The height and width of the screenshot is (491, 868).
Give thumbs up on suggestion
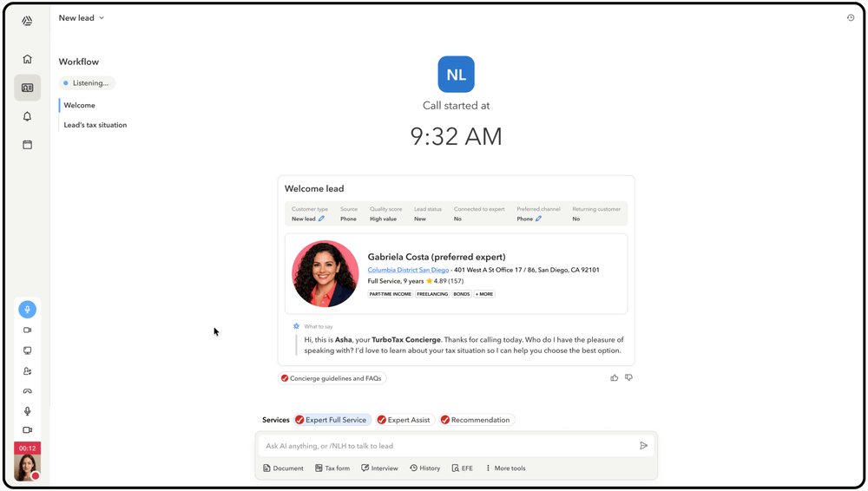614,377
